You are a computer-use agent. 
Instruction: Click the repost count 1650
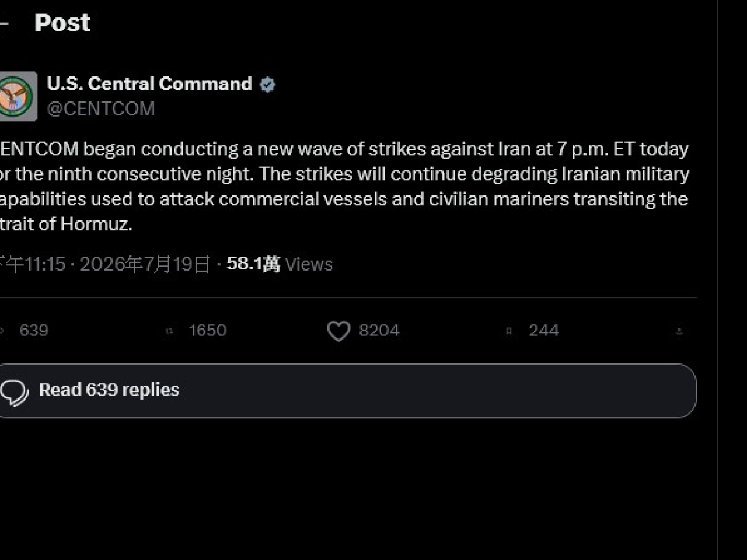point(207,331)
